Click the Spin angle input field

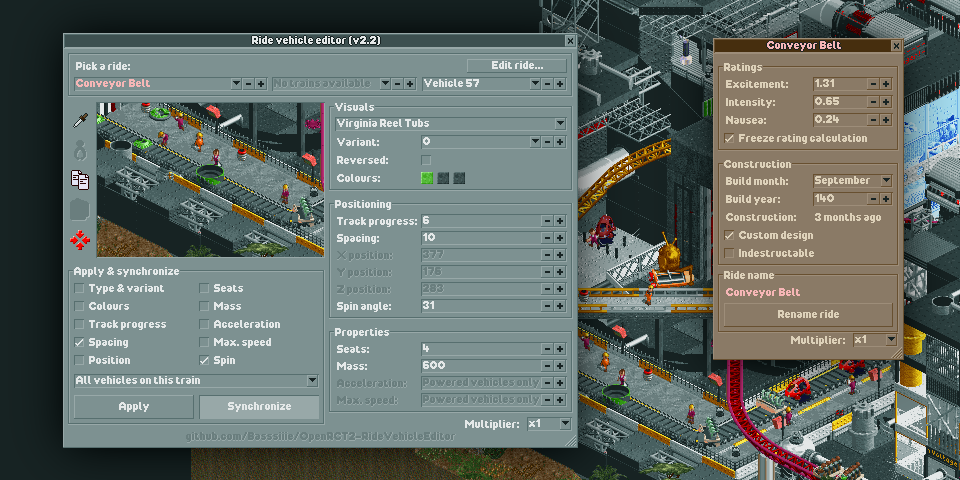pyautogui.click(x=481, y=306)
